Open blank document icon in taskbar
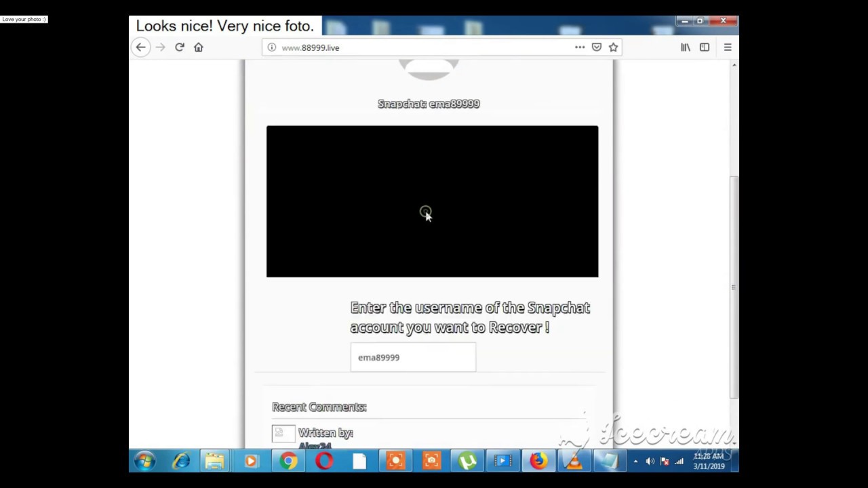Screen dimensions: 868x488 tap(359, 462)
